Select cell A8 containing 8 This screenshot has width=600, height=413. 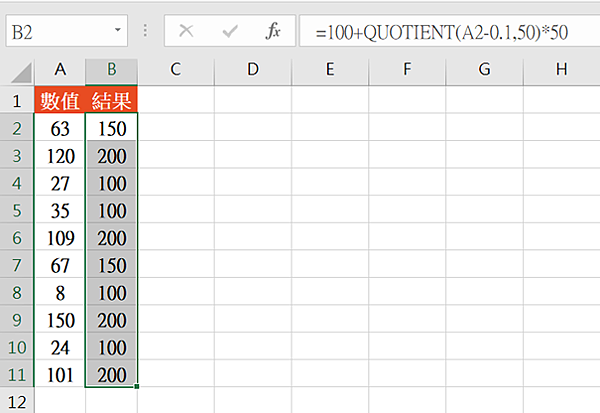click(60, 292)
